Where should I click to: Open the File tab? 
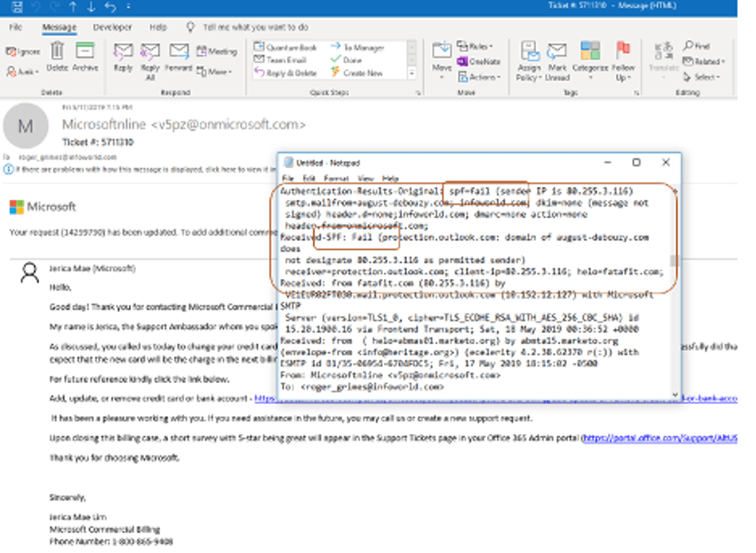pos(16,27)
